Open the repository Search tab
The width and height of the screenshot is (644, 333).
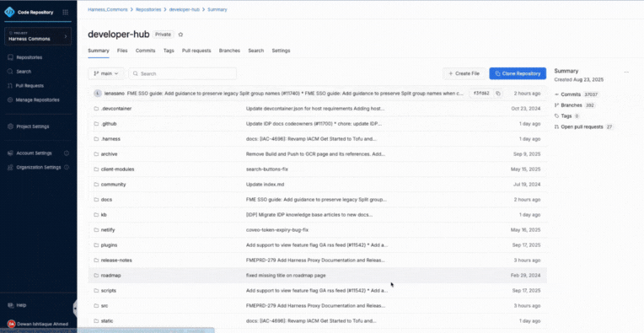coord(256,51)
